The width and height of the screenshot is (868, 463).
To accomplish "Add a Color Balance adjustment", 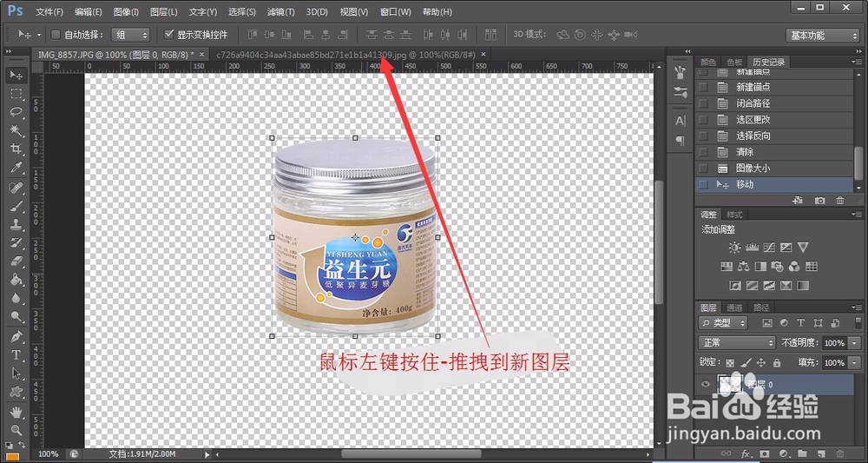I will pyautogui.click(x=744, y=267).
